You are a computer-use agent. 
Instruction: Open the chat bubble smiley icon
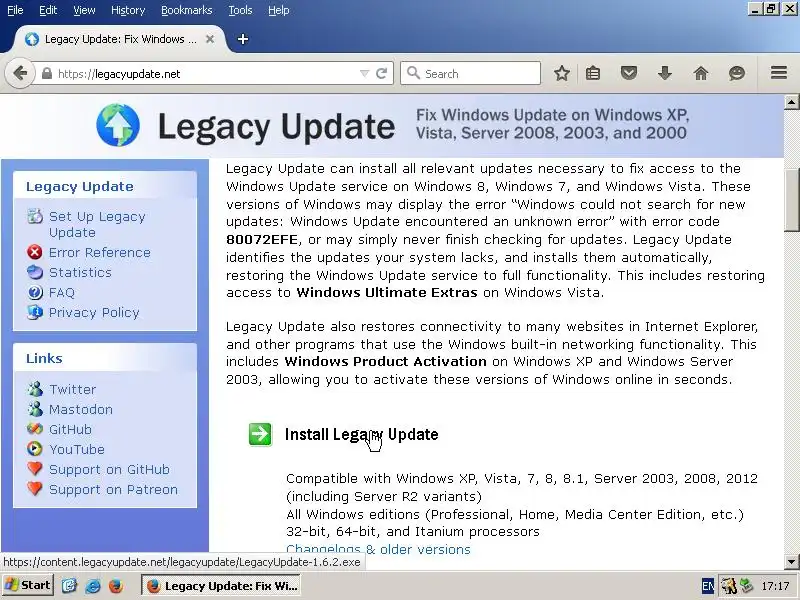coord(737,73)
